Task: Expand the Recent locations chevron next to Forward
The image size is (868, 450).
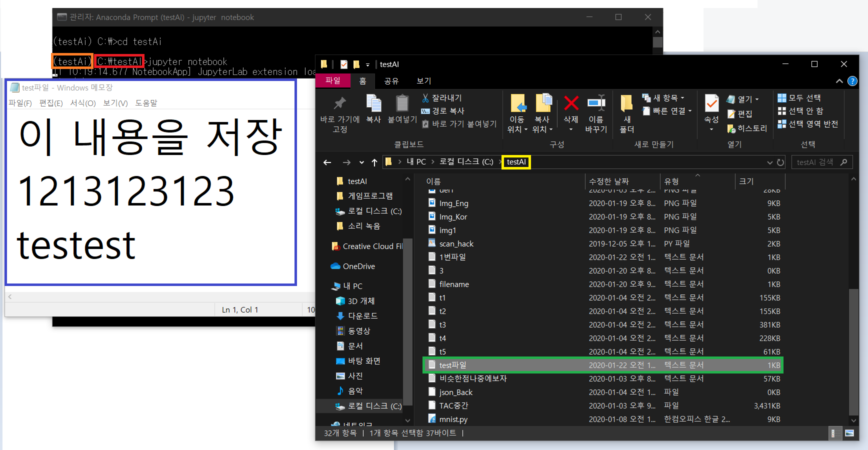Action: [361, 162]
